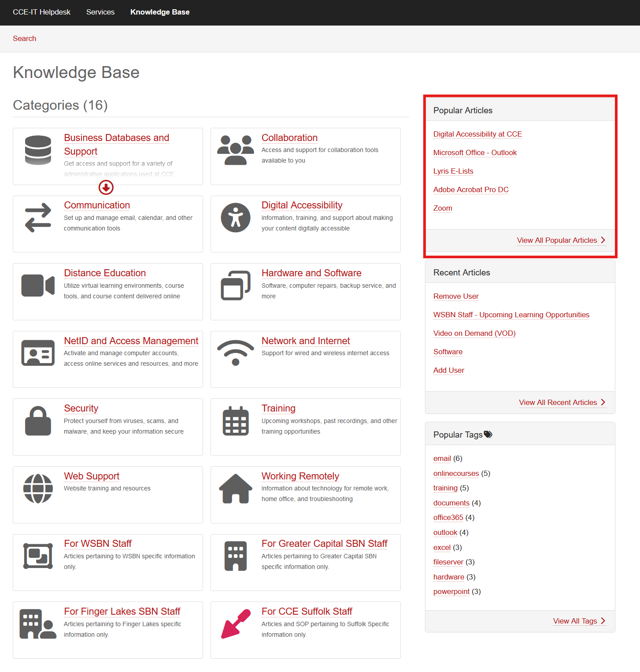The width and height of the screenshot is (640, 672).
Task: Go to the Search tab
Action: (25, 39)
